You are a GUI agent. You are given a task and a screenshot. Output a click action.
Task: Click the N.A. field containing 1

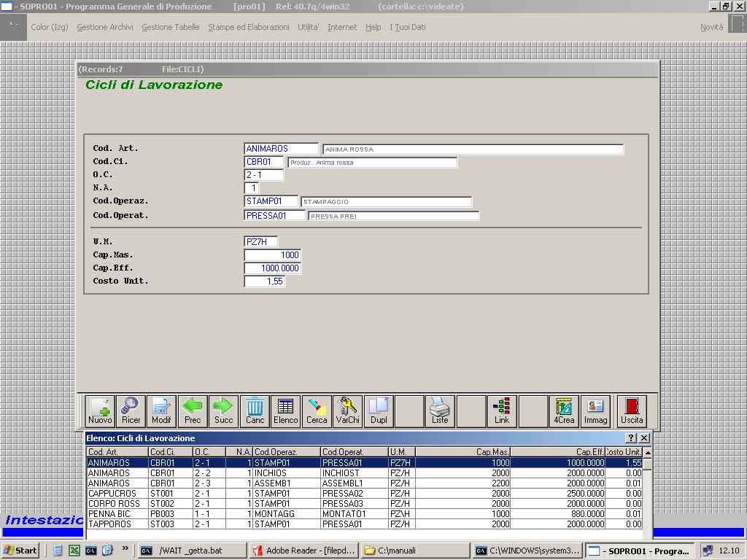pos(252,188)
